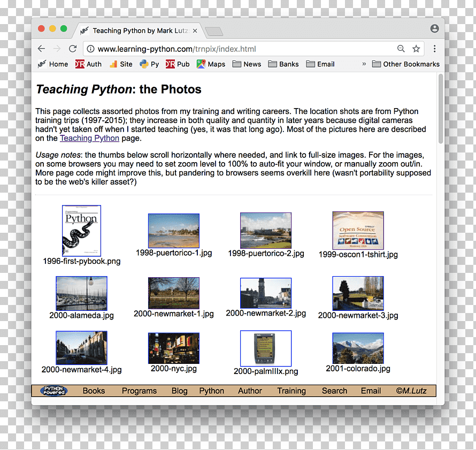Open the News bookmarks folder

pos(247,64)
